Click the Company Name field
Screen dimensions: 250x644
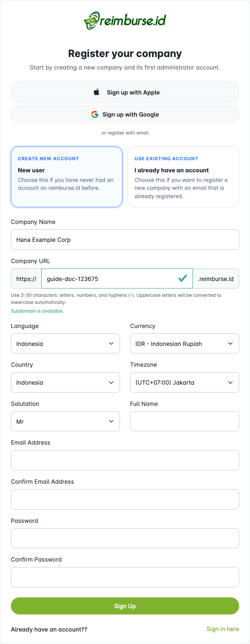coord(125,239)
